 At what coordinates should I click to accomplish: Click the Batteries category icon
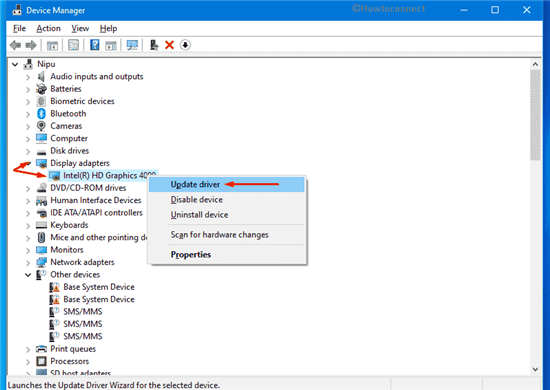pyautogui.click(x=41, y=89)
